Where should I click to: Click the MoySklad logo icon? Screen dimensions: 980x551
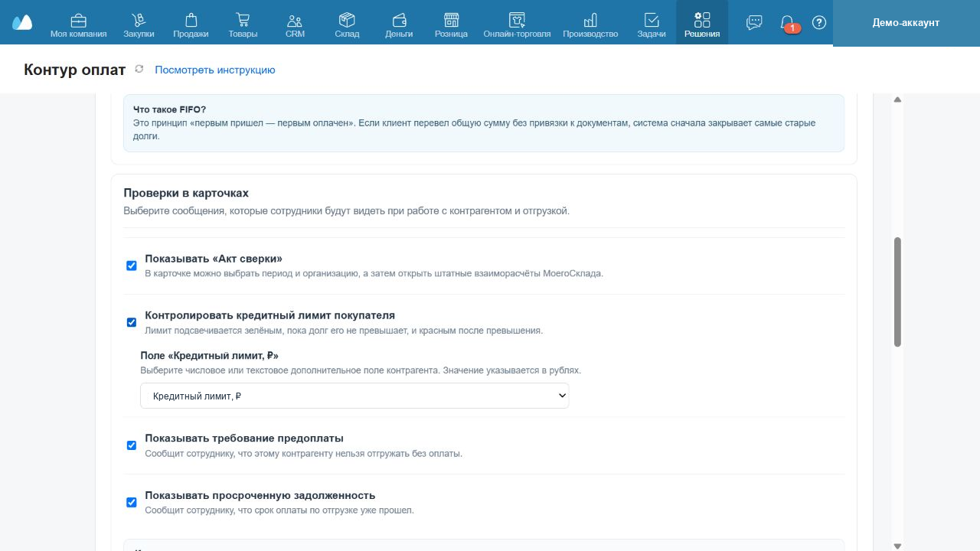tap(22, 22)
